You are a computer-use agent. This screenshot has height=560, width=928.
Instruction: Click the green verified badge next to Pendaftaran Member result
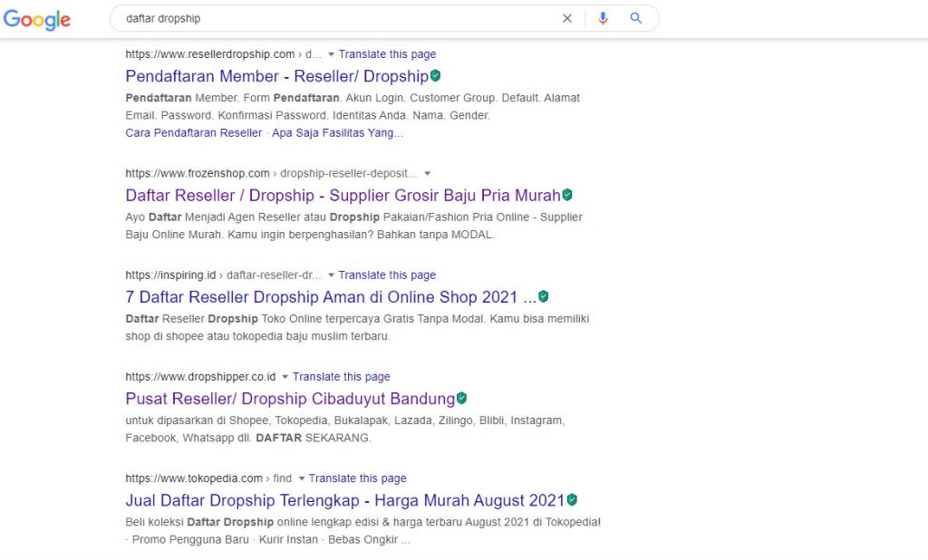tap(440, 76)
